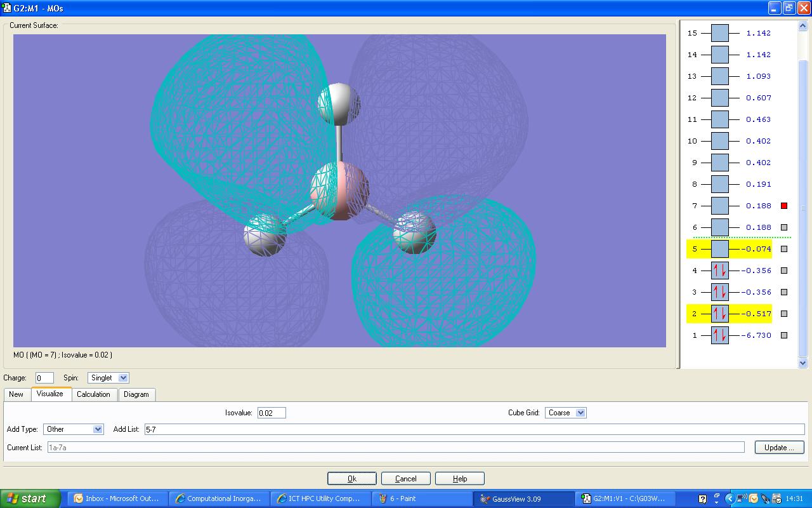Screen dimensions: 812x508
Task: Select orbital 2 electron pair box
Action: click(x=719, y=314)
